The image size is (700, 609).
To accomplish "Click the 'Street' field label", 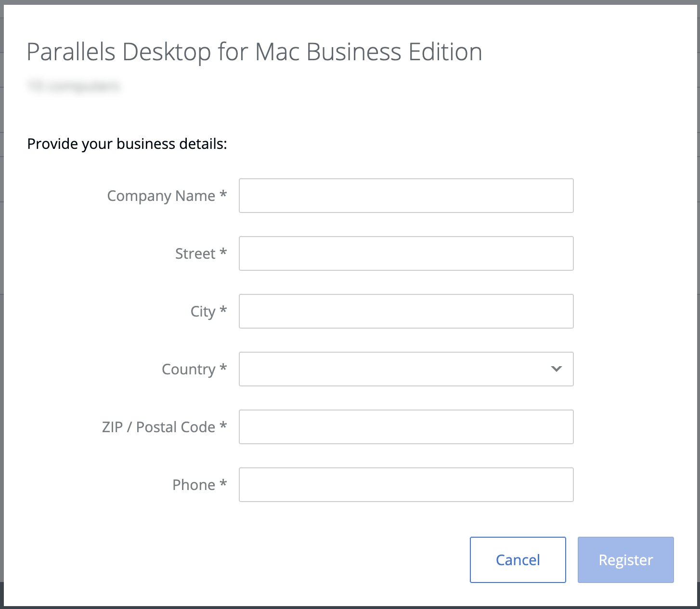I will [x=195, y=254].
